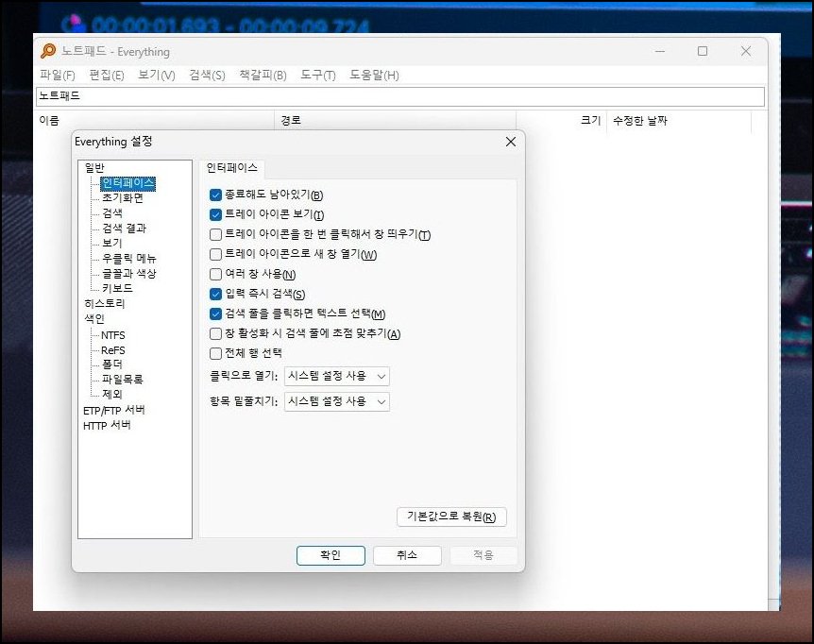Select 폴더 in settings tree
The width and height of the screenshot is (814, 644).
[112, 364]
